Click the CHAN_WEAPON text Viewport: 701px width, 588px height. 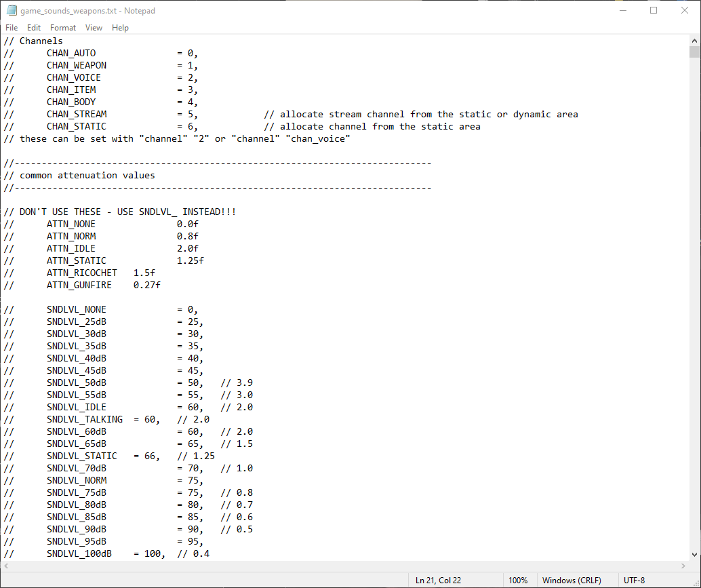(77, 65)
